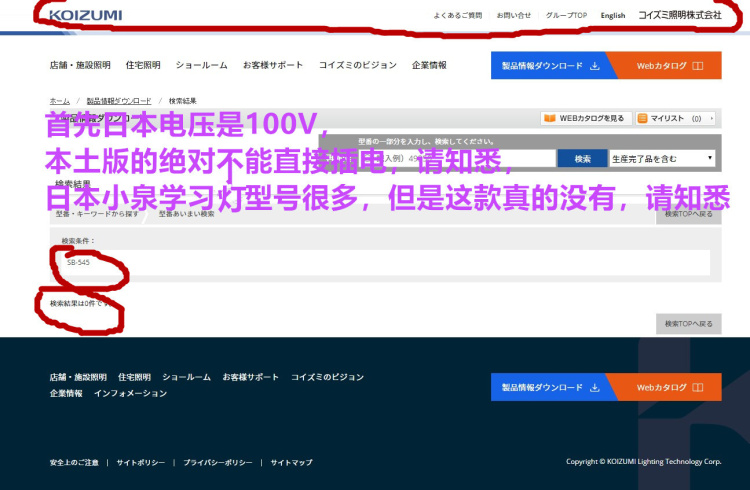Open マイリスト (0)
This screenshot has width=750, height=490.
coord(675,118)
